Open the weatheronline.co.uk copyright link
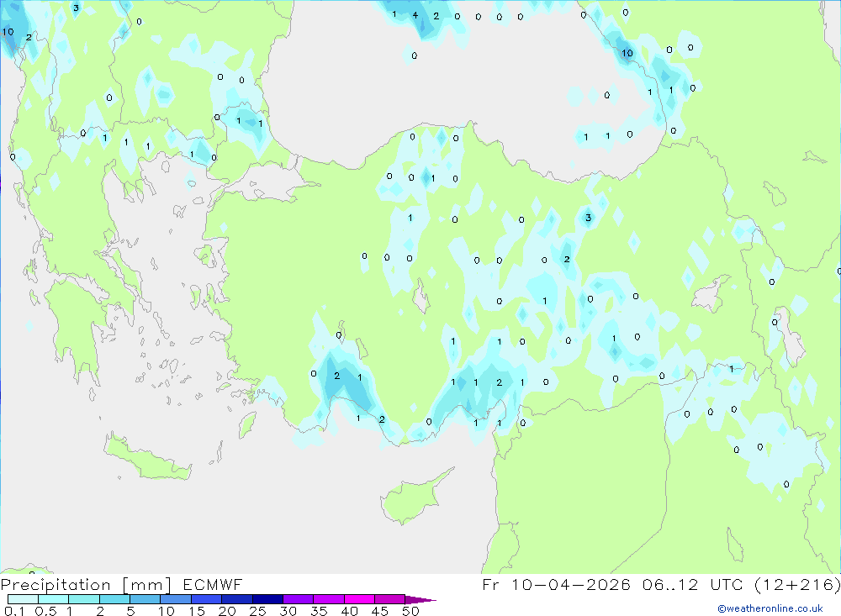The width and height of the screenshot is (841, 616). click(x=770, y=608)
